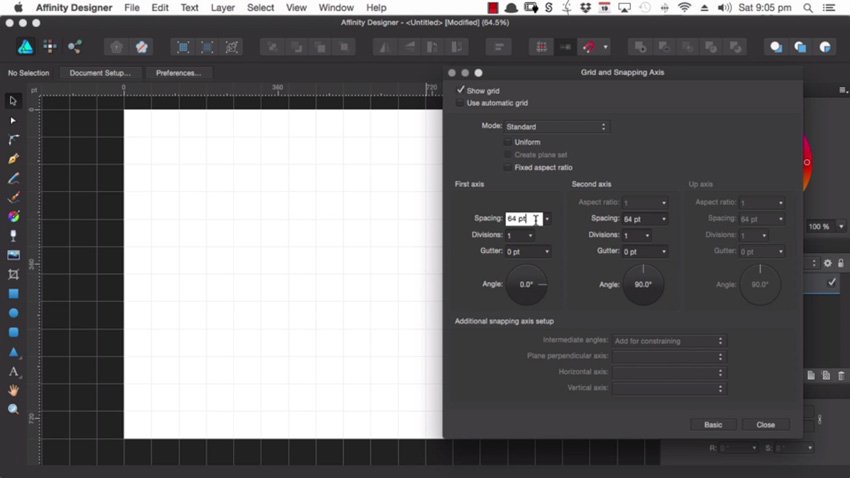Image resolution: width=850 pixels, height=478 pixels.
Task: Click the Preferences... button
Action: (x=178, y=73)
